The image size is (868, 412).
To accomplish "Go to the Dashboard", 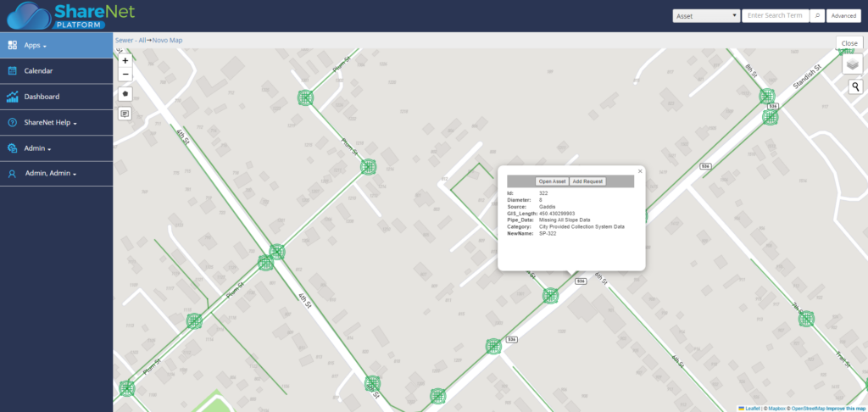I will (57, 97).
